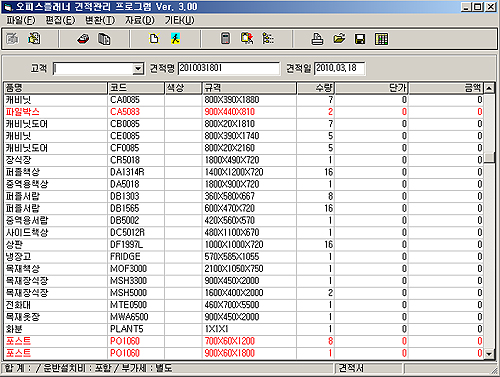Open the 자료(D) menu
500x377 pixels.
tap(140, 20)
